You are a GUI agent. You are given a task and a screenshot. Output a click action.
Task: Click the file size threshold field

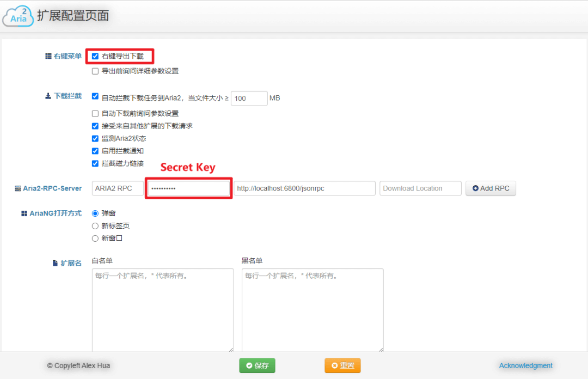[249, 98]
